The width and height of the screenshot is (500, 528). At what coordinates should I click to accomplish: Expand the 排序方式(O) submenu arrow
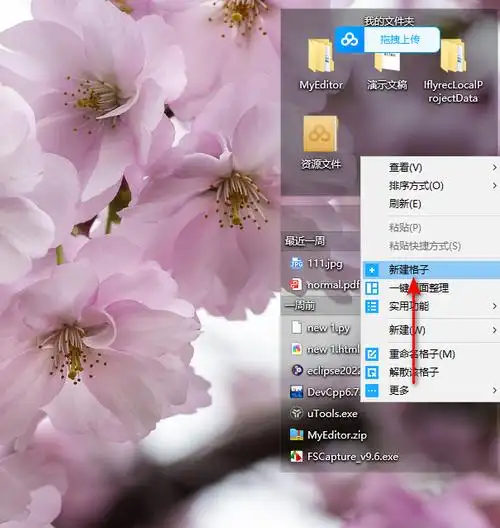pyautogui.click(x=494, y=186)
